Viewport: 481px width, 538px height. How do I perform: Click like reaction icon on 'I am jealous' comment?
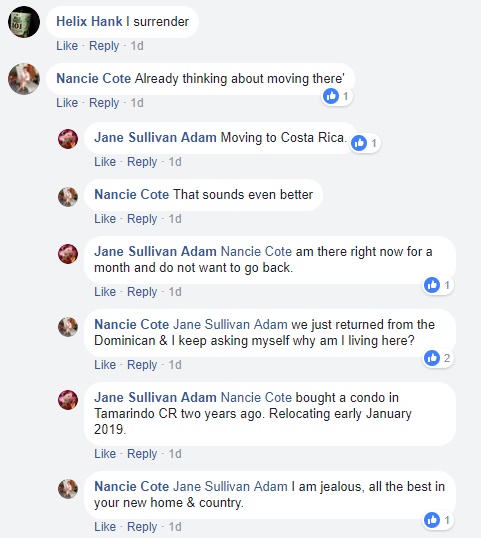click(432, 520)
